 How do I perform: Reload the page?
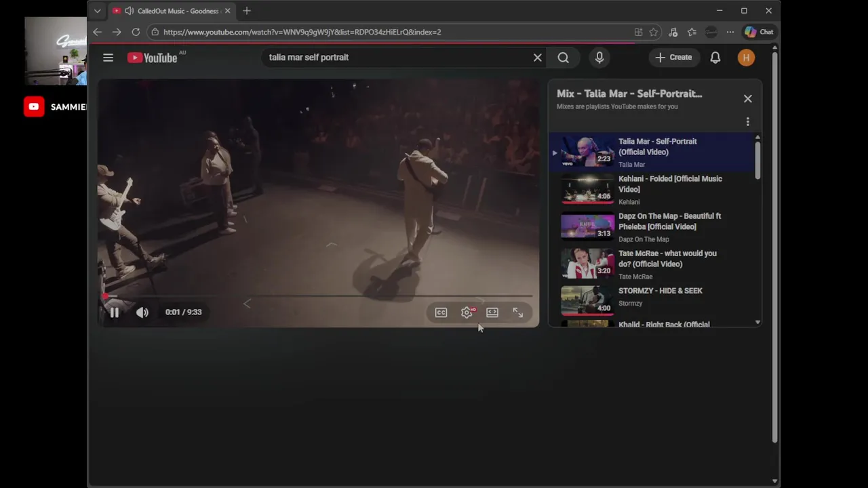(136, 32)
